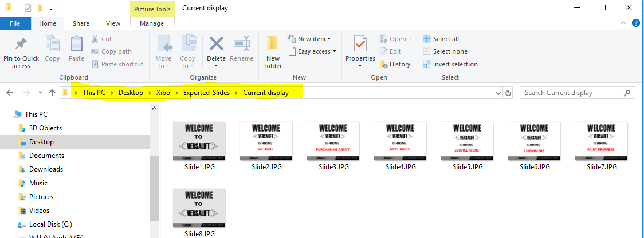This screenshot has height=238, width=644.
Task: Click the Copy ribbon icon
Action: click(x=52, y=44)
